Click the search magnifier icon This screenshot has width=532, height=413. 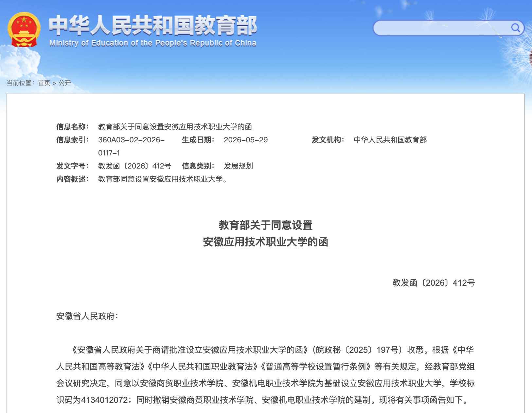tap(515, 28)
